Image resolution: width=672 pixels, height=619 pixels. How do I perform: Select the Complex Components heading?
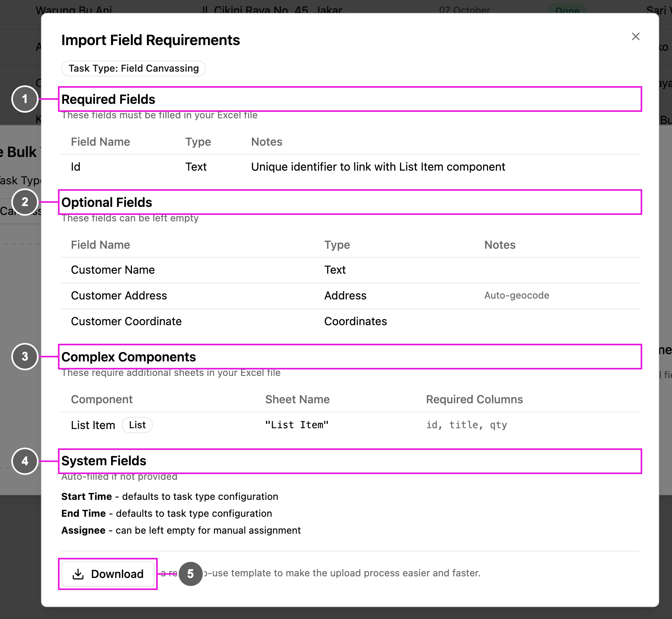pyautogui.click(x=128, y=357)
